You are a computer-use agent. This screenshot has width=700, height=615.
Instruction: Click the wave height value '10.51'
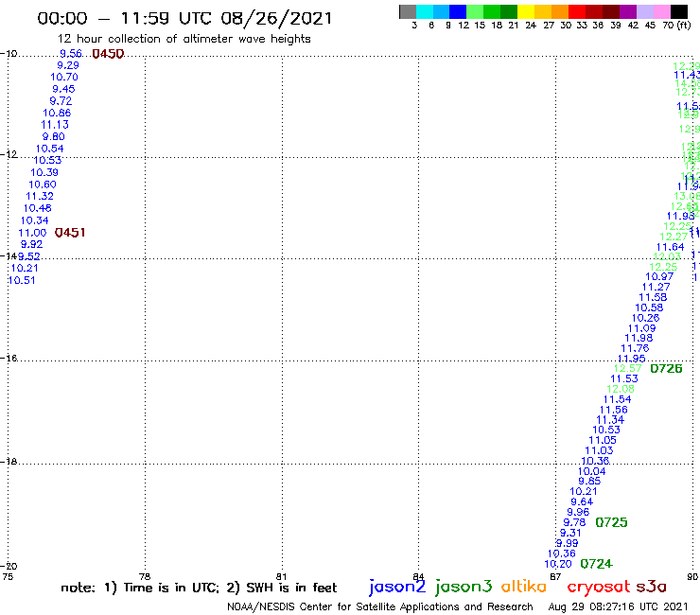point(22,280)
